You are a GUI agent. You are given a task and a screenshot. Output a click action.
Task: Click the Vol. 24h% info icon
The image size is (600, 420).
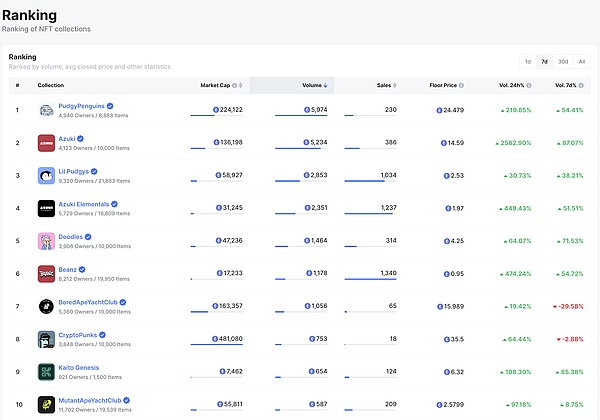tap(529, 85)
